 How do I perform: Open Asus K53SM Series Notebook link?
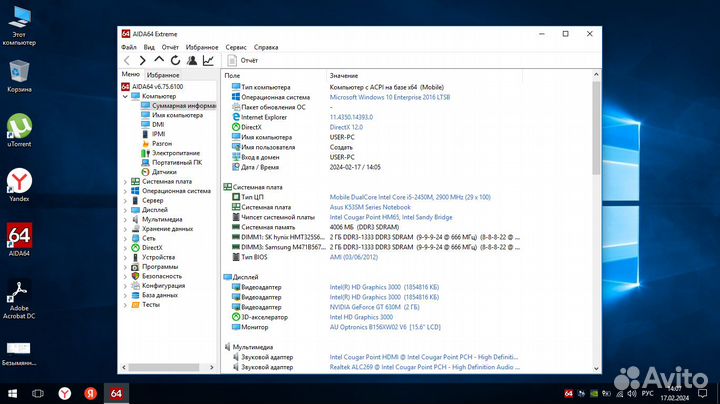point(370,208)
